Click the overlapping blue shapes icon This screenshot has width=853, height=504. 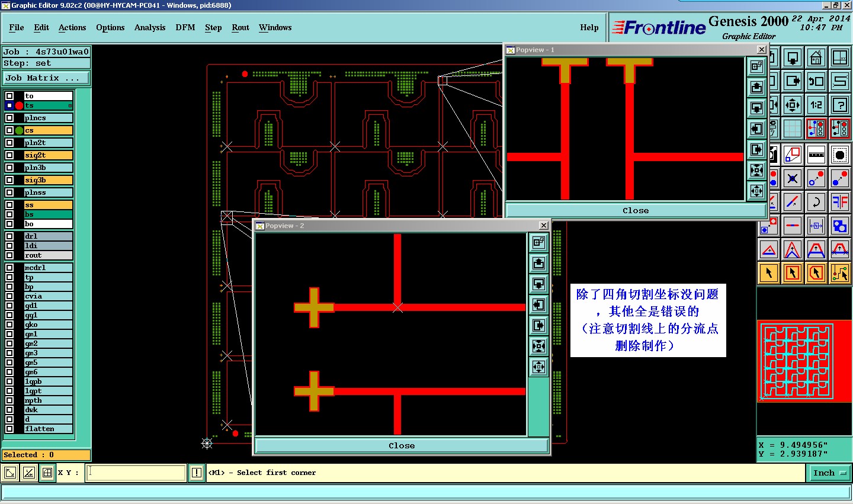click(x=840, y=226)
